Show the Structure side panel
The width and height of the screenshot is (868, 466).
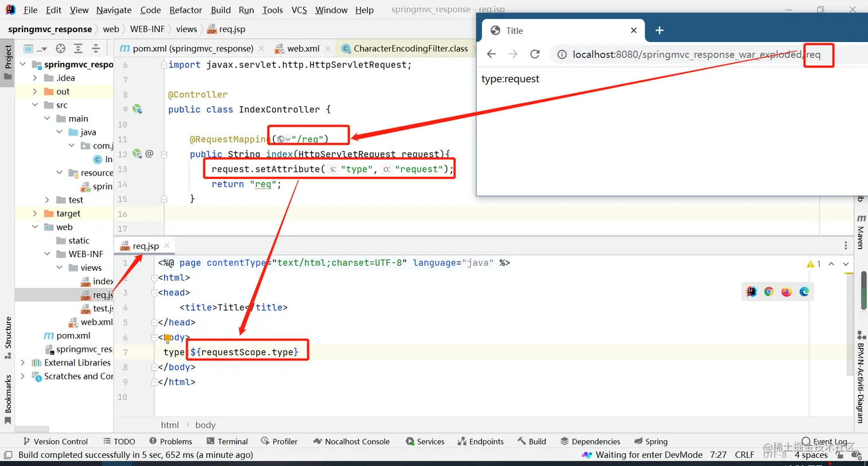tap(8, 337)
